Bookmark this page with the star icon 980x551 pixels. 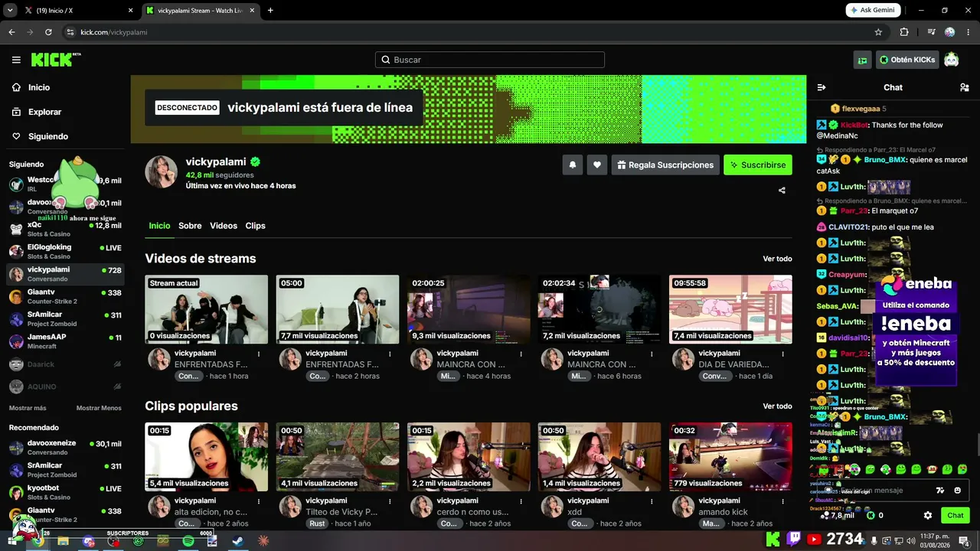point(878,32)
